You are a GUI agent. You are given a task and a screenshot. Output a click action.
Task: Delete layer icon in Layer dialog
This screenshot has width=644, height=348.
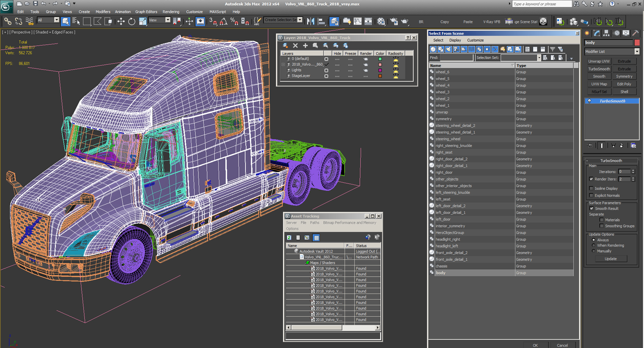tap(295, 45)
